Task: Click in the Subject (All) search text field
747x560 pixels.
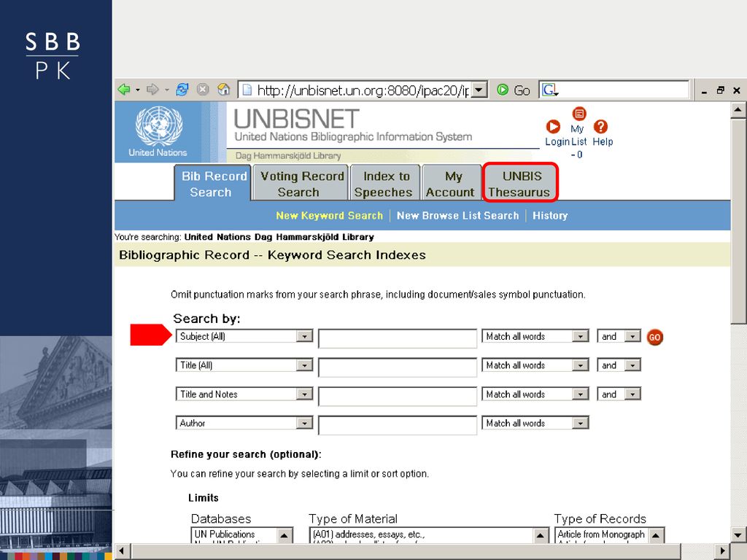Action: (x=398, y=338)
